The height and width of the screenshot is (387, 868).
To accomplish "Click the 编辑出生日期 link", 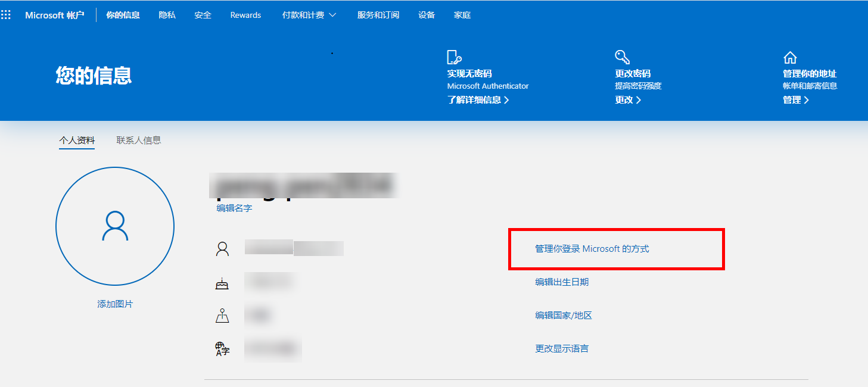I will coord(562,282).
